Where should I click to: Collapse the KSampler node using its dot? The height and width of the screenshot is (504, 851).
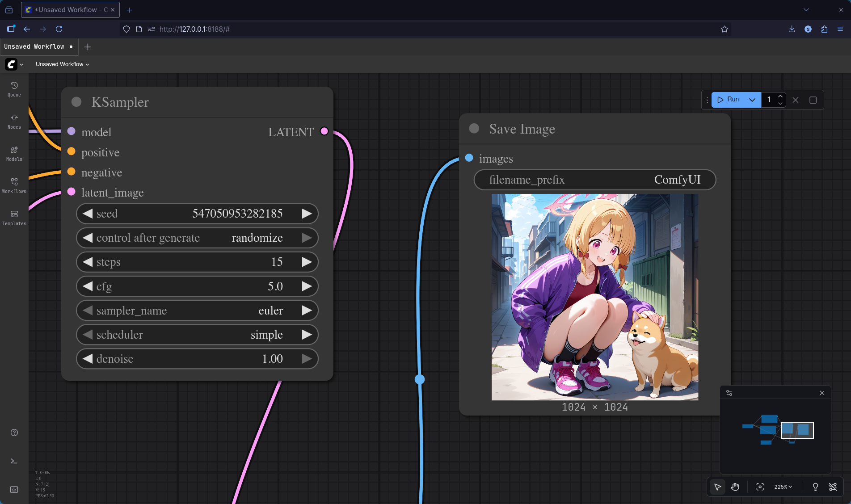click(76, 102)
